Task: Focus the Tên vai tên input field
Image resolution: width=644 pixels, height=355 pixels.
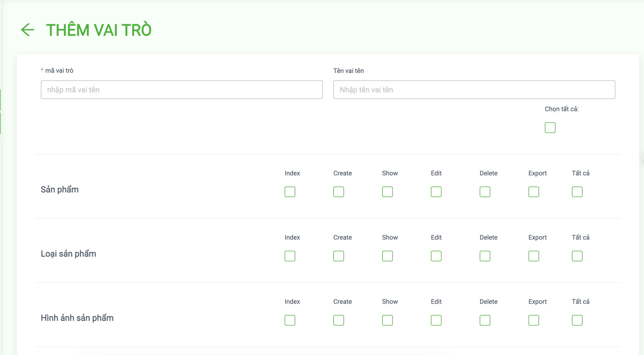Action: [x=474, y=90]
